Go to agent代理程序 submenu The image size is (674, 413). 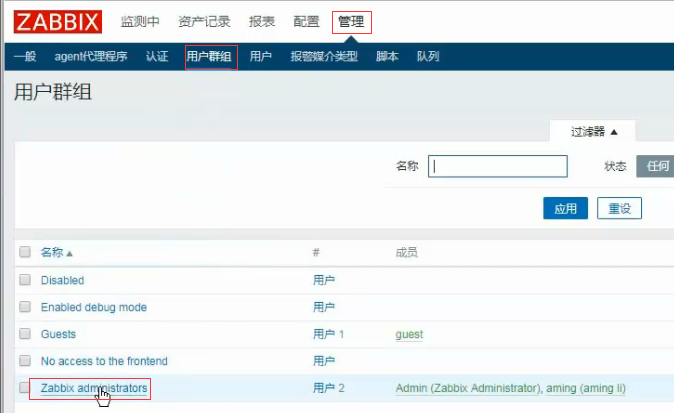point(91,56)
